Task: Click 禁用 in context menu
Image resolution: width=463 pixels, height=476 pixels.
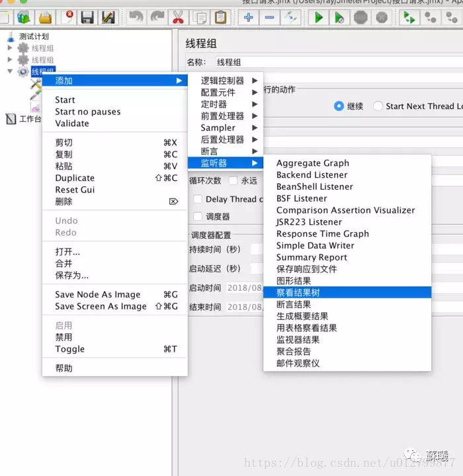Action: point(115,337)
